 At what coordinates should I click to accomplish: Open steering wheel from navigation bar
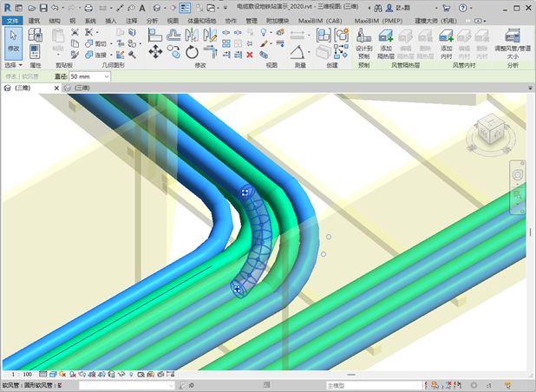[519, 176]
